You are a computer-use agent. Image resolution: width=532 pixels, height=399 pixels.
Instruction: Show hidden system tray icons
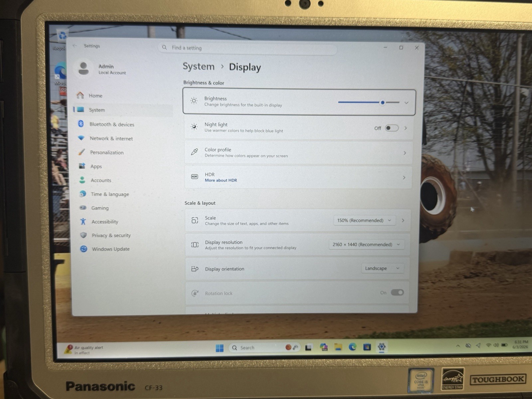point(458,346)
